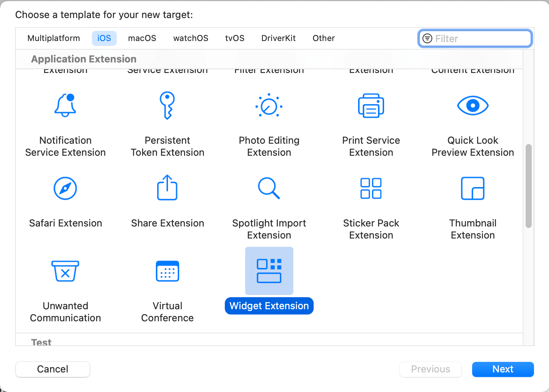The image size is (549, 392).
Task: Choose the Sticker Pack Extension icon
Action: coord(371,188)
